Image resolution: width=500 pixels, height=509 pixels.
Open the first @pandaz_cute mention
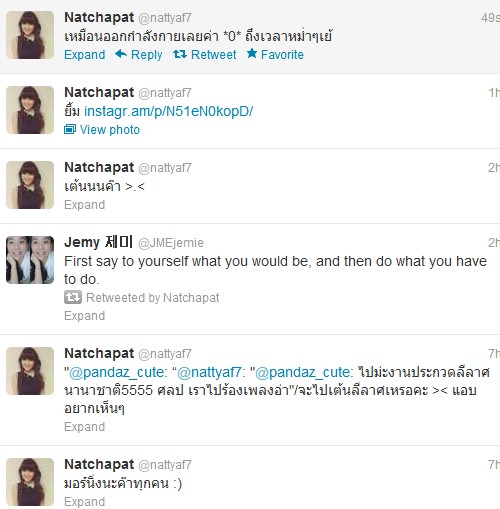click(116, 372)
